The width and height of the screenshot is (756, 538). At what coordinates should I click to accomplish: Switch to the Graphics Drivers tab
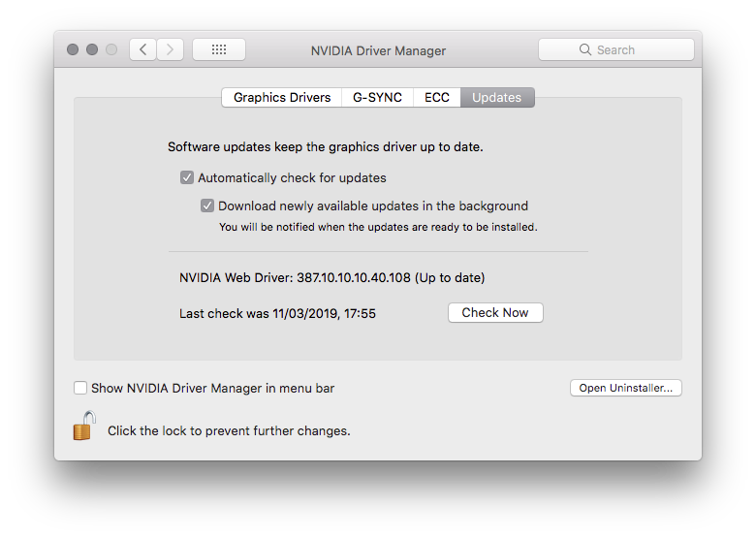282,97
